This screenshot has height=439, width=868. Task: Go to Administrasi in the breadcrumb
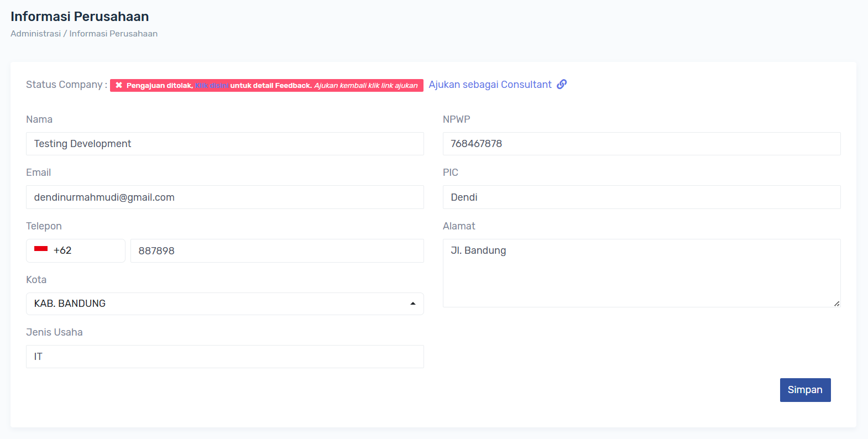click(35, 34)
